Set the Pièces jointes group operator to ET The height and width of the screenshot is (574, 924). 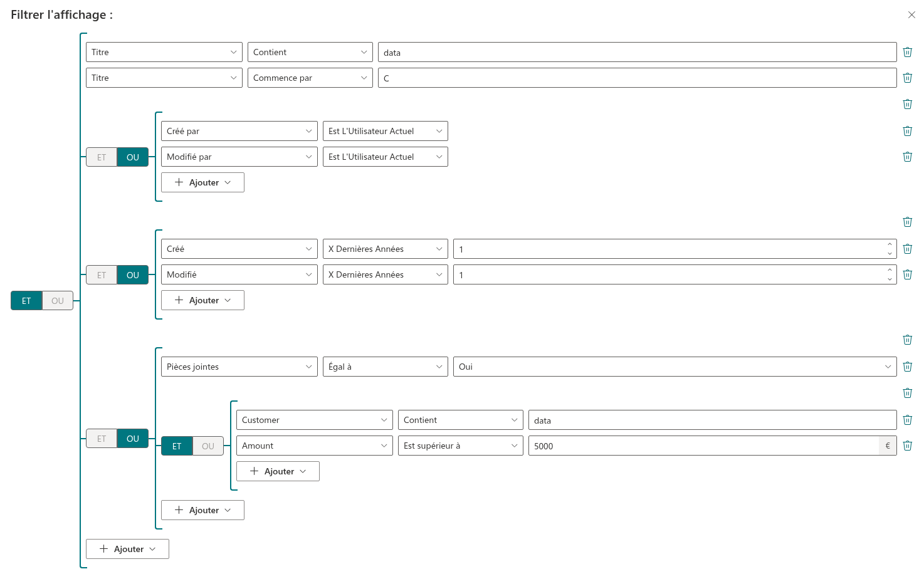tap(102, 439)
